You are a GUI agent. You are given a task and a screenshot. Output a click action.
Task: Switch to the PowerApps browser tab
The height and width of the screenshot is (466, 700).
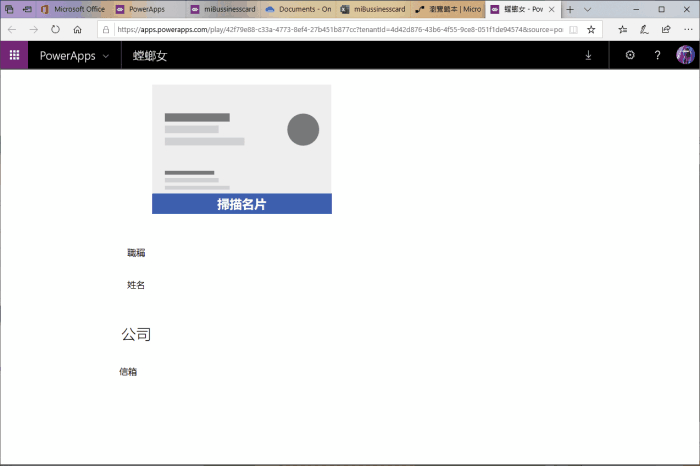(148, 9)
